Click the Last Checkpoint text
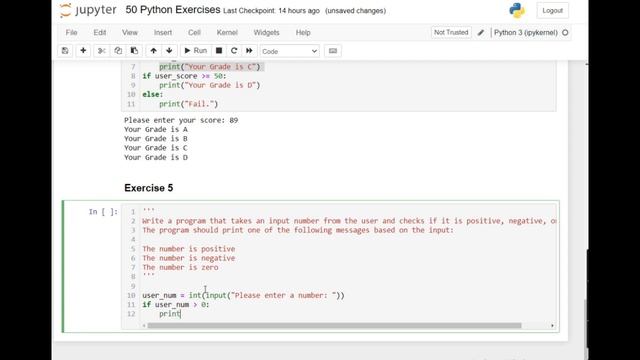The width and height of the screenshot is (640, 360). tap(271, 11)
